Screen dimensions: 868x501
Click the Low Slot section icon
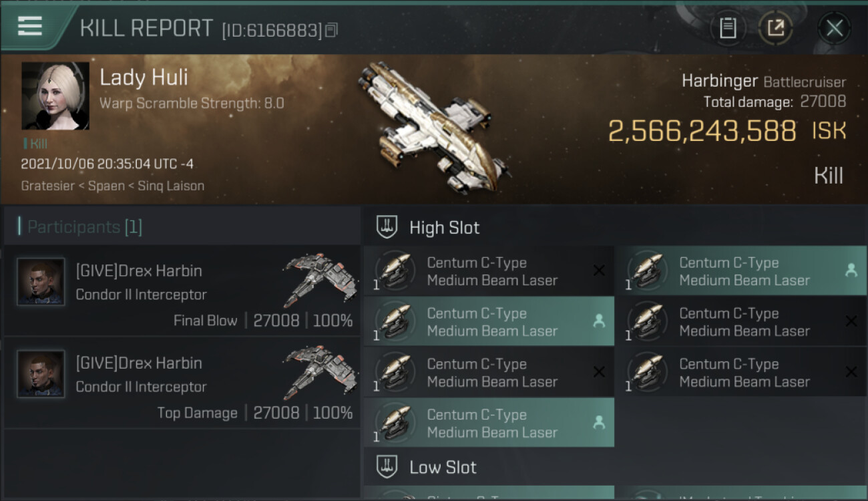click(x=387, y=467)
